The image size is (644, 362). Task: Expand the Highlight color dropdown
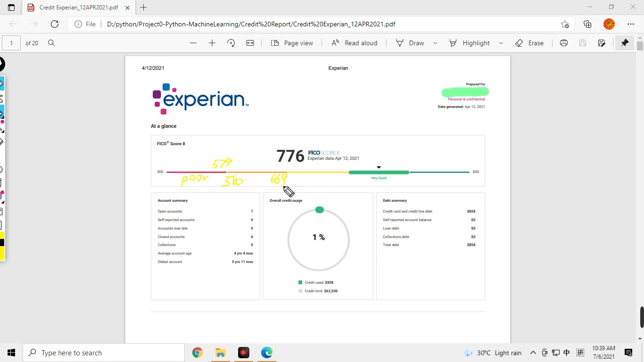(x=501, y=43)
